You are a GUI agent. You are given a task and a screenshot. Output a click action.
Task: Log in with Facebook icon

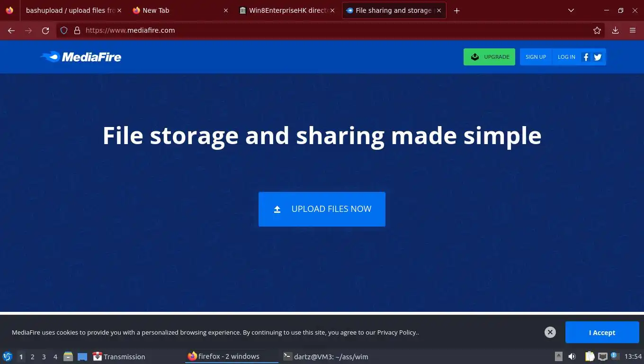pos(586,57)
